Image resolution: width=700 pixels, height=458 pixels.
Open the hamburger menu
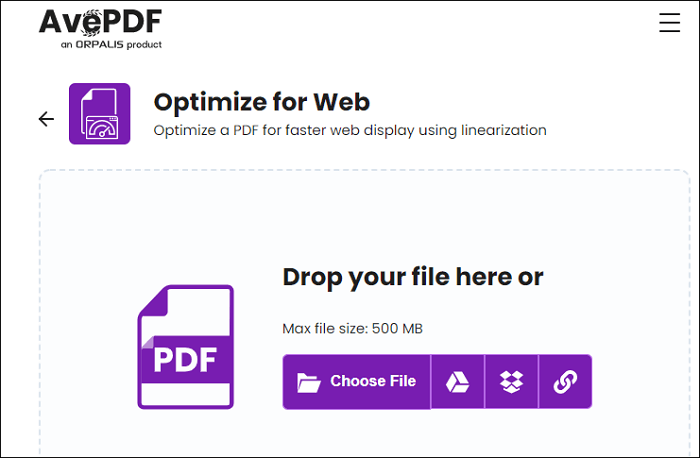670,22
